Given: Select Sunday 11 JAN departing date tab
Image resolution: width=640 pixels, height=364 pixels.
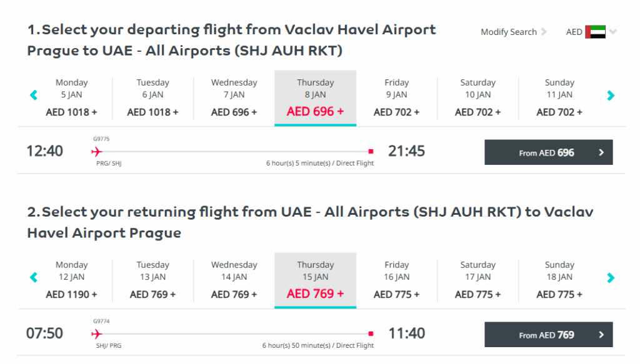Looking at the screenshot, I should pyautogui.click(x=559, y=97).
